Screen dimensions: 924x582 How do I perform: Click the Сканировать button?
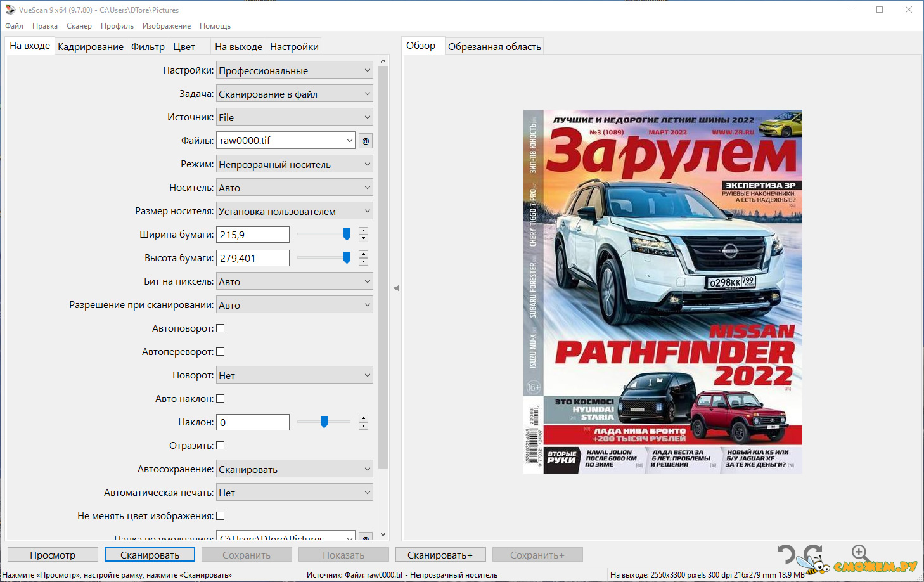pos(150,555)
